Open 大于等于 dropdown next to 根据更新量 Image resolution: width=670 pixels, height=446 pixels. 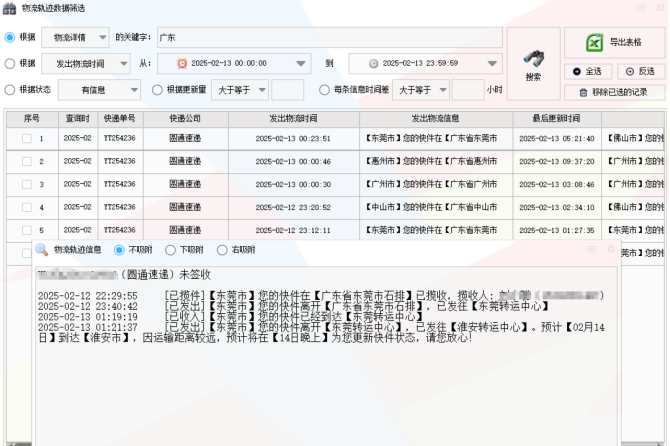click(x=240, y=90)
